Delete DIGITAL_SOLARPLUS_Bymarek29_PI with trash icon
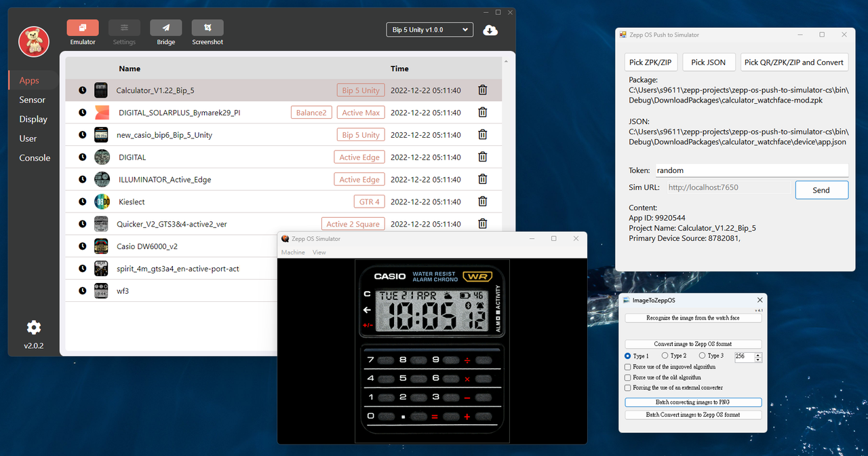The width and height of the screenshot is (868, 456). [483, 113]
